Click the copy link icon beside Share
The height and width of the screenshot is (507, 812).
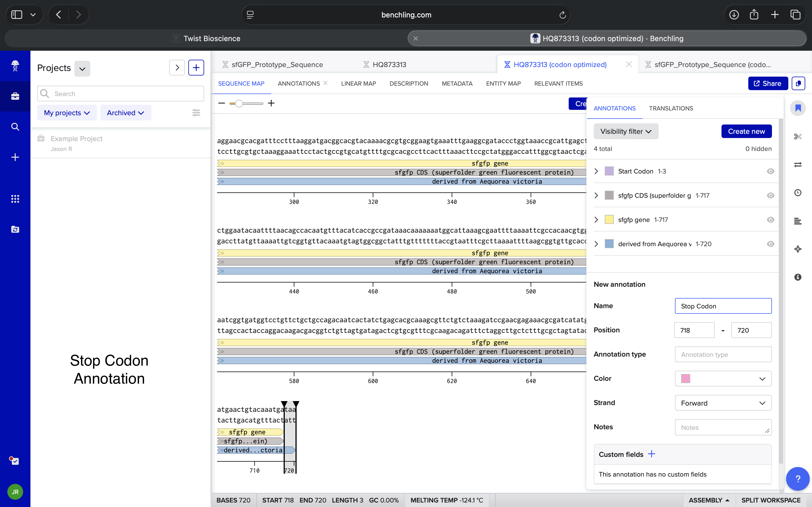798,83
